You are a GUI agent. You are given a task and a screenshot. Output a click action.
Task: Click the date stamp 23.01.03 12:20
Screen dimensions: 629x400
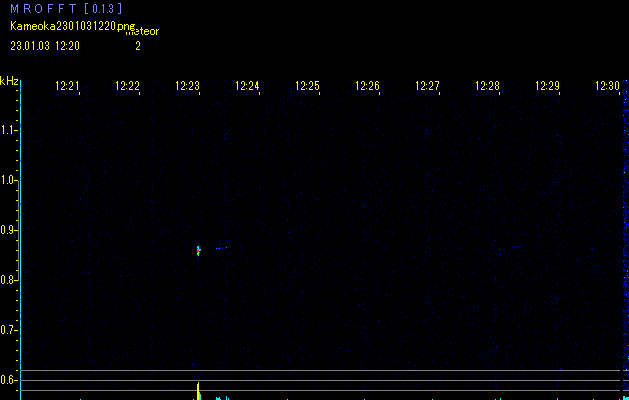(45, 46)
